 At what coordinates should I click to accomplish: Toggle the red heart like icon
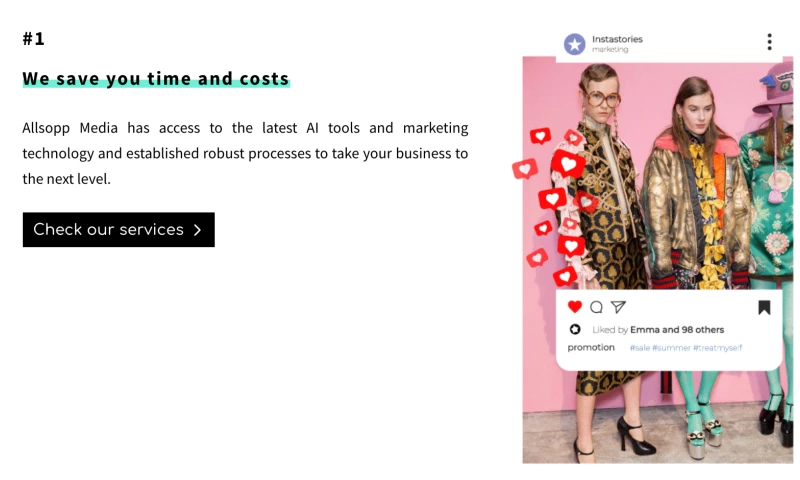(575, 307)
